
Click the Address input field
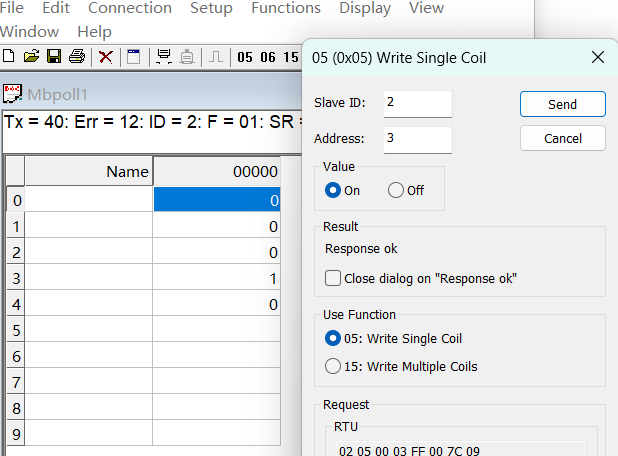click(x=418, y=140)
